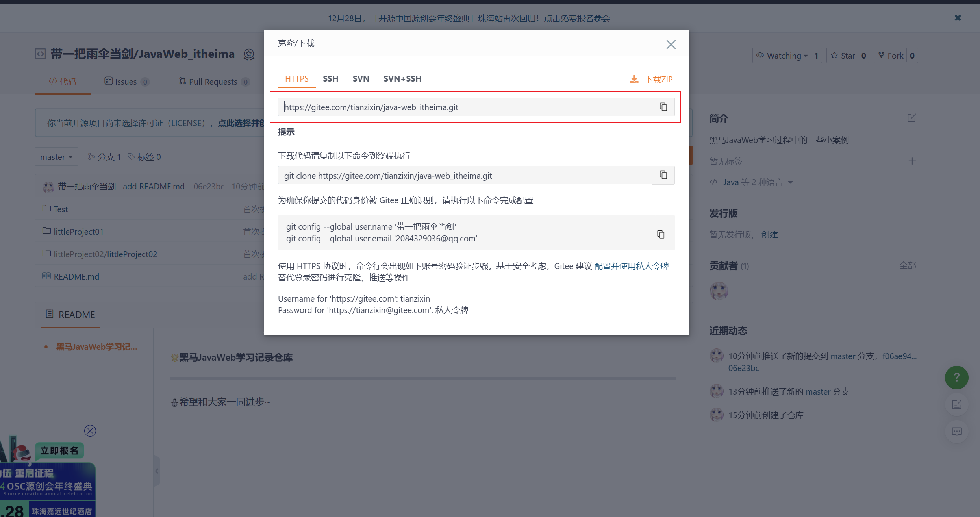The height and width of the screenshot is (517, 980).
Task: Copy the git config commands
Action: click(x=661, y=234)
